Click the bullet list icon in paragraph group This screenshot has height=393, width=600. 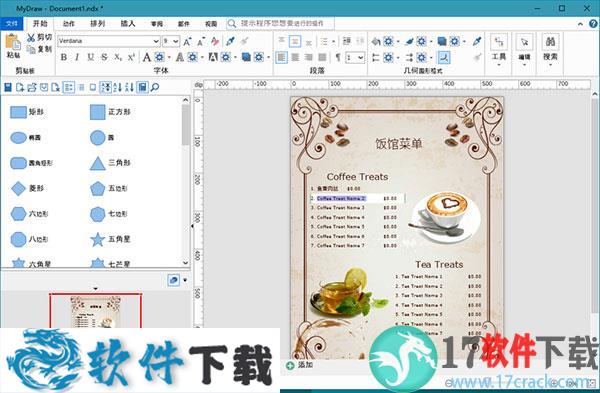324,41
